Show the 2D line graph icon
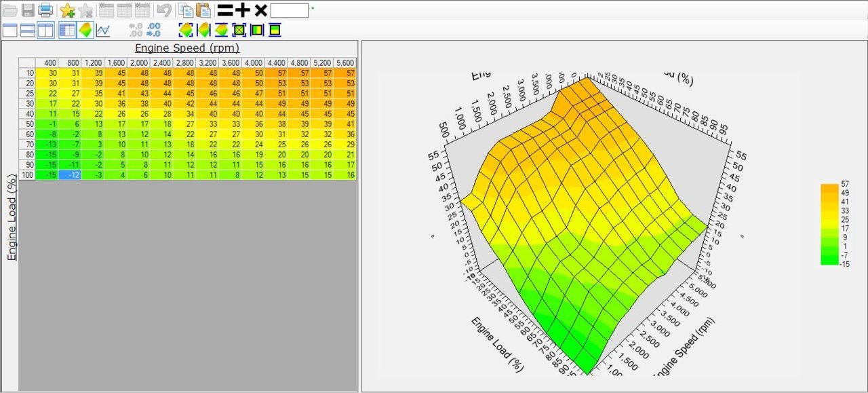Screen dimensions: 868x393 coord(103,30)
